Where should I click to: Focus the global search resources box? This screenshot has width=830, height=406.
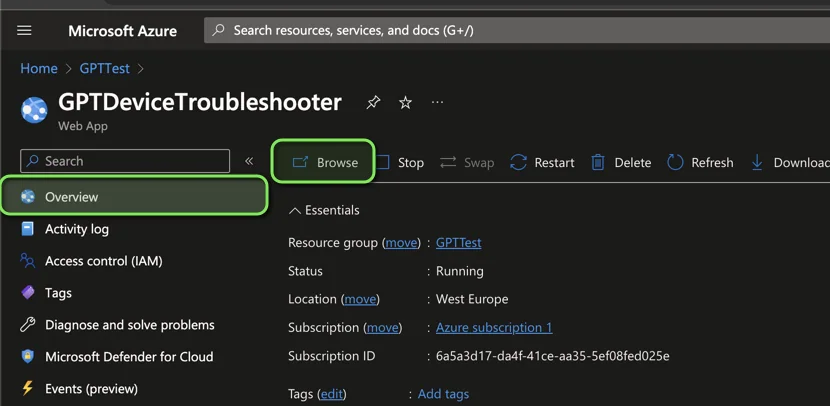pyautogui.click(x=517, y=30)
